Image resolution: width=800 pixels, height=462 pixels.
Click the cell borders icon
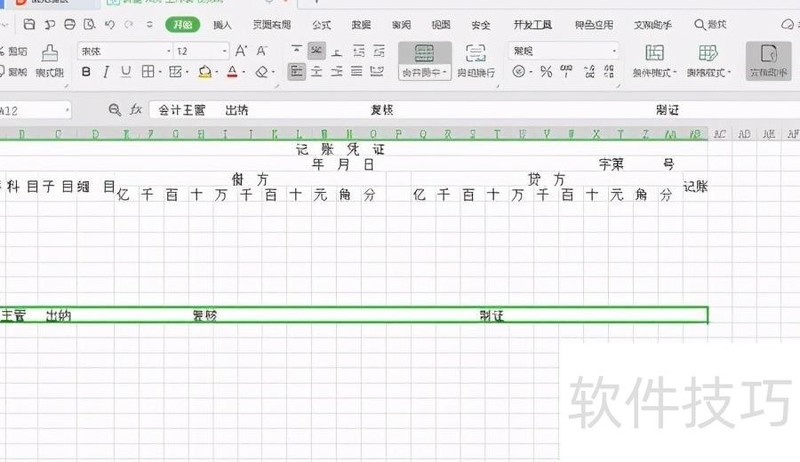[147, 71]
